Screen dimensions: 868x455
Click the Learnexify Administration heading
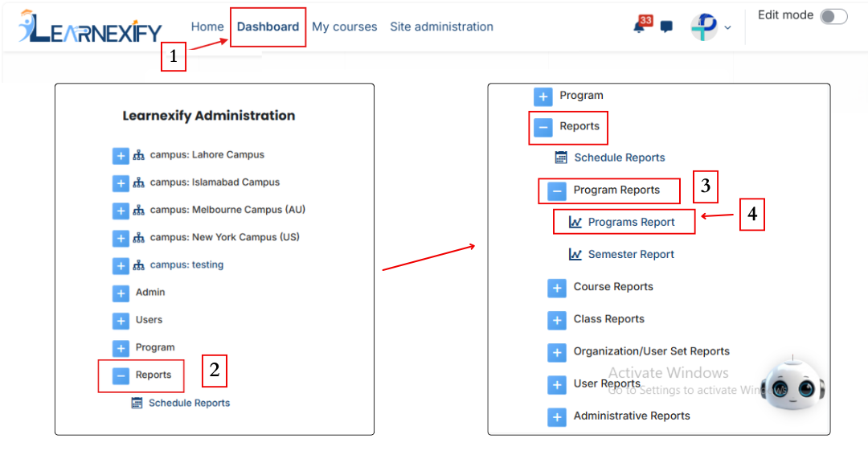point(209,116)
